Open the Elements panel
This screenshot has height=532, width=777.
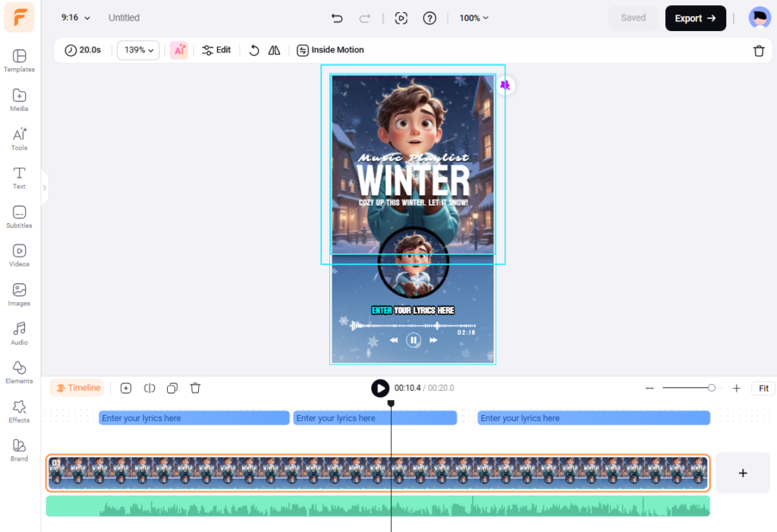point(19,372)
